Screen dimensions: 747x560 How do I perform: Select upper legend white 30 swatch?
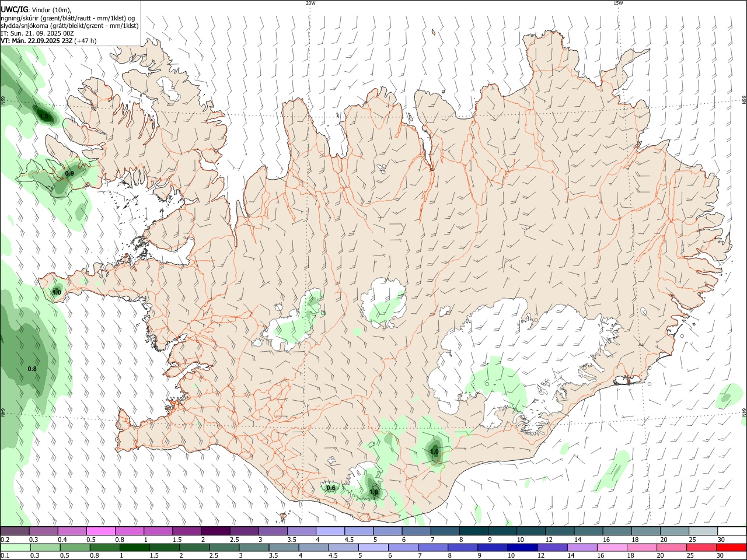tap(732, 531)
